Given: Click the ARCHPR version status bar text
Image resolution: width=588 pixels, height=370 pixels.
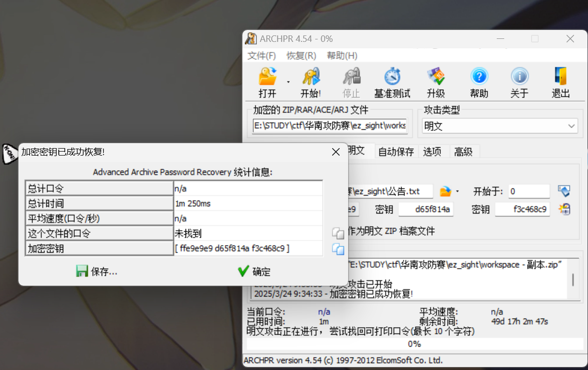Looking at the screenshot, I should 343,360.
